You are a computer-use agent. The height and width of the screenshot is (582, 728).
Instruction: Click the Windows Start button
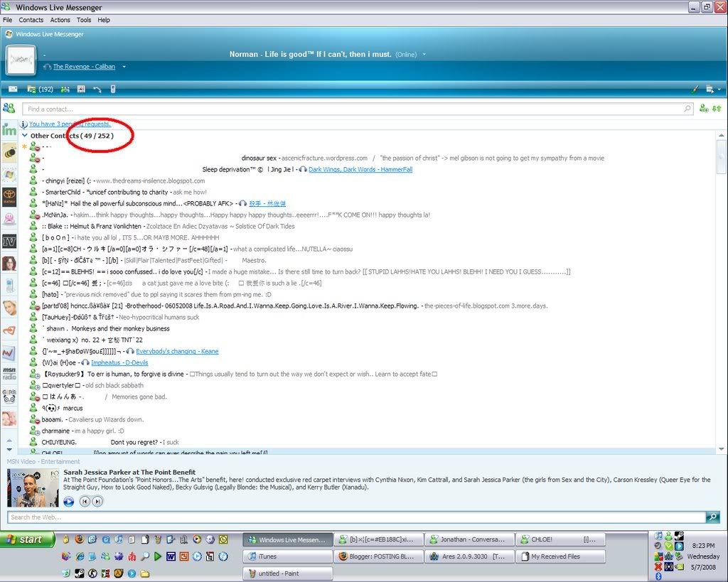pyautogui.click(x=27, y=539)
